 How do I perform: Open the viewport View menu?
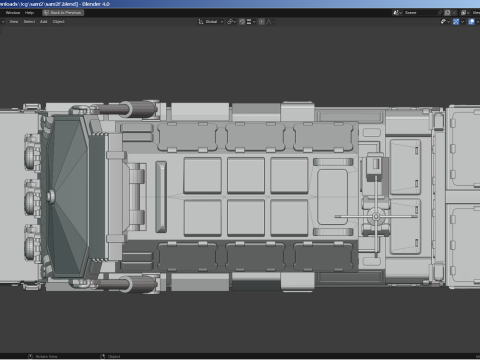pyautogui.click(x=14, y=22)
